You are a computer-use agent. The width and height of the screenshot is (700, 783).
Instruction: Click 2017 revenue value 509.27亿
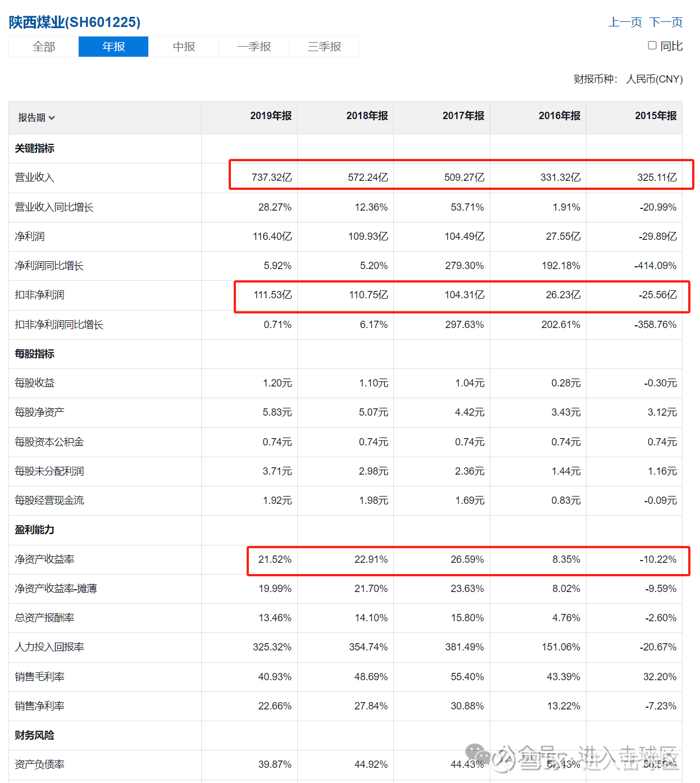(465, 177)
